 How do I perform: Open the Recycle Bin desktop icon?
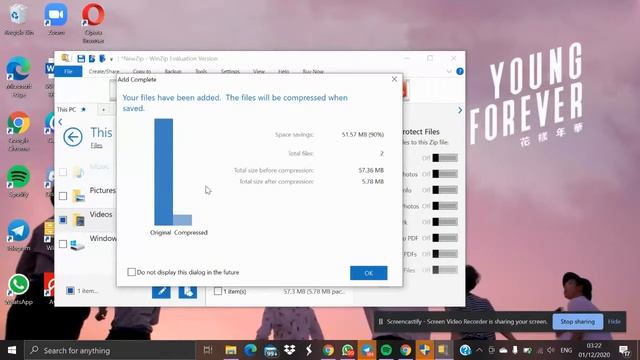pyautogui.click(x=19, y=20)
